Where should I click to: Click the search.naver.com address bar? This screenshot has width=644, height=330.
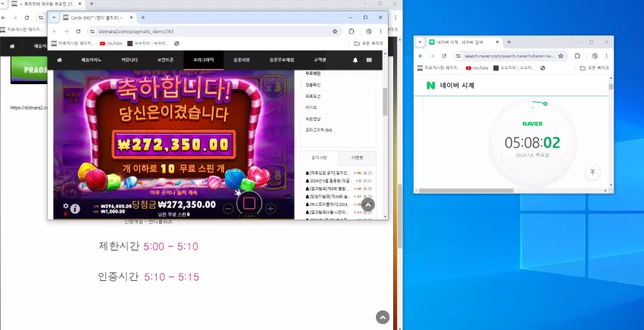(x=511, y=56)
